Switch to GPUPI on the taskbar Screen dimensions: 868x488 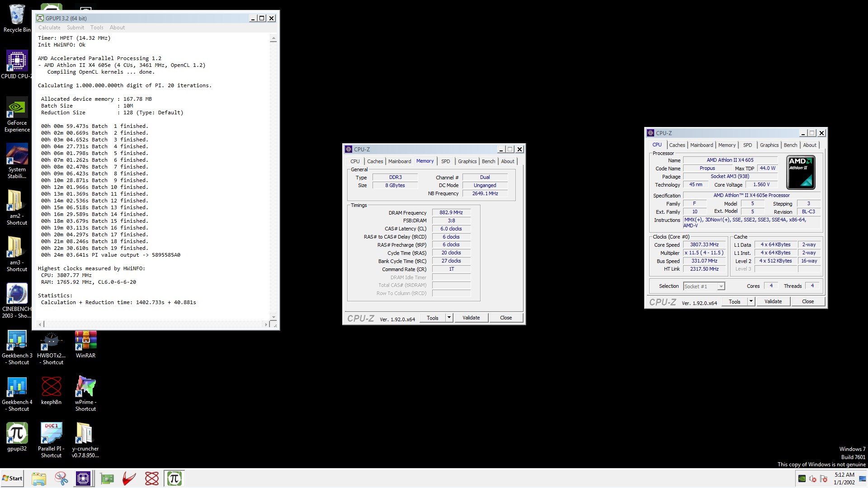pyautogui.click(x=175, y=479)
